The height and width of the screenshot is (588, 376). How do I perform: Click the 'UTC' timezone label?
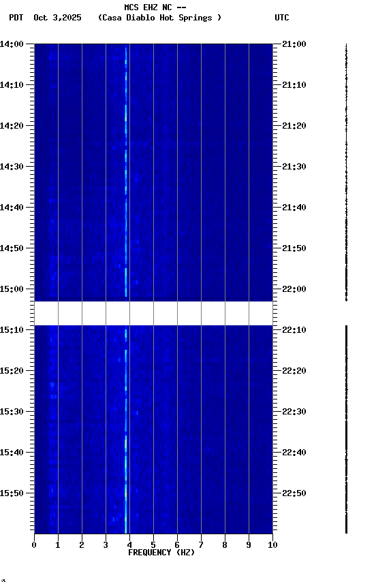click(x=282, y=18)
